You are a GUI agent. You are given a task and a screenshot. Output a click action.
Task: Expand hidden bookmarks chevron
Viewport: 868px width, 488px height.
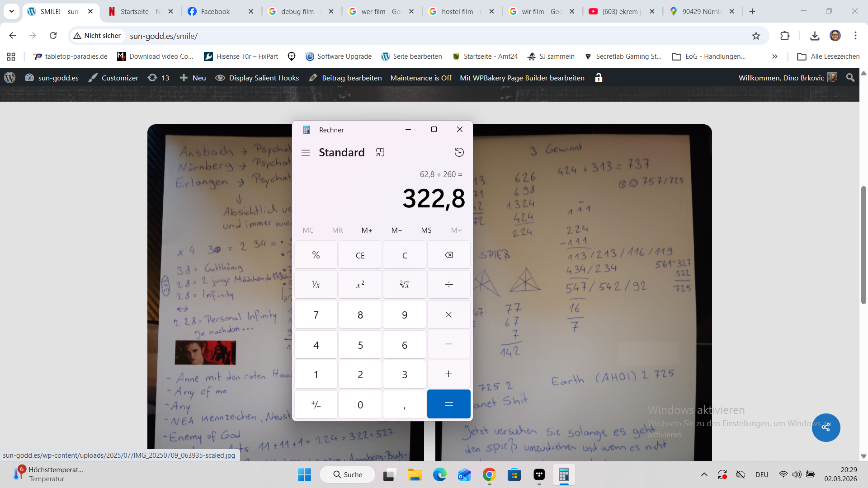(x=774, y=56)
